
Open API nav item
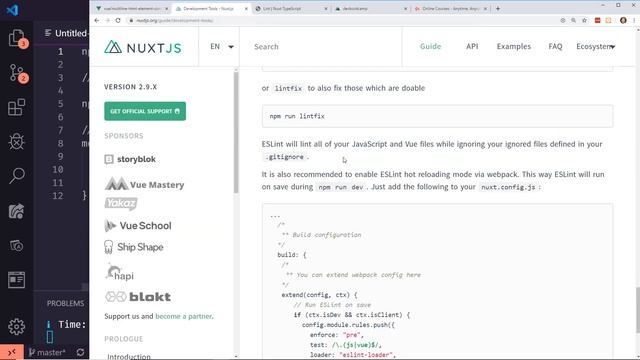(x=472, y=47)
